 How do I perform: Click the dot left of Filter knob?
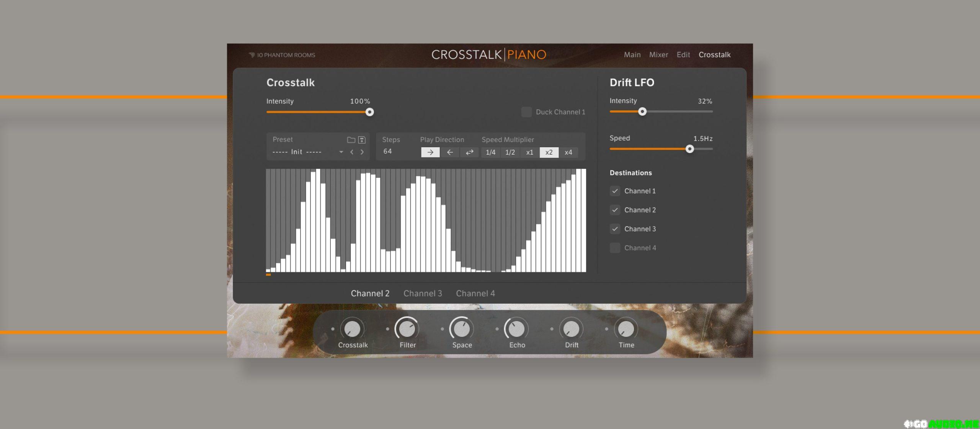click(x=387, y=329)
